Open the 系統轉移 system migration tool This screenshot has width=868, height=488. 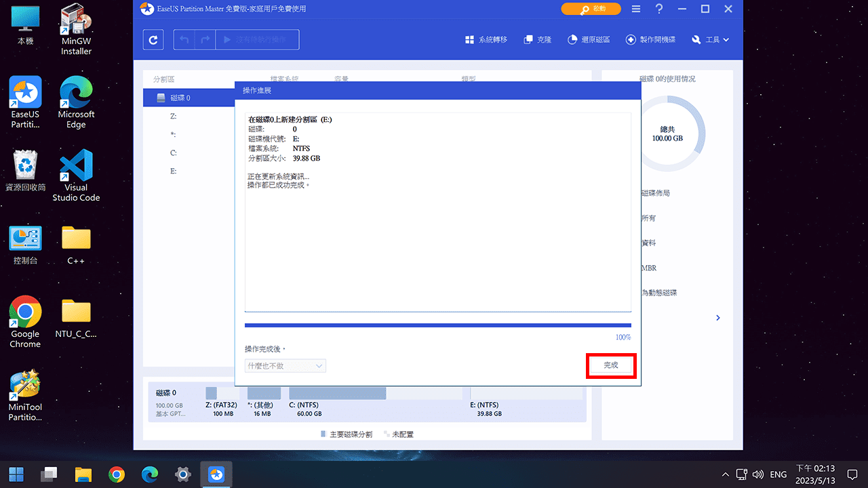(486, 39)
